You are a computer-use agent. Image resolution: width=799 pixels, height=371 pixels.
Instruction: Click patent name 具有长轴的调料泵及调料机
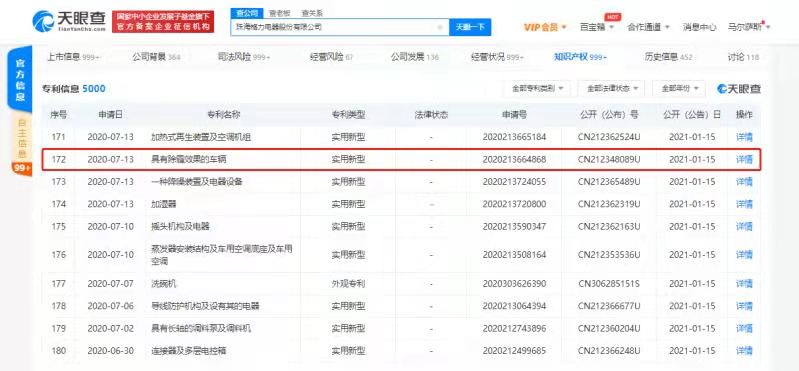201,329
